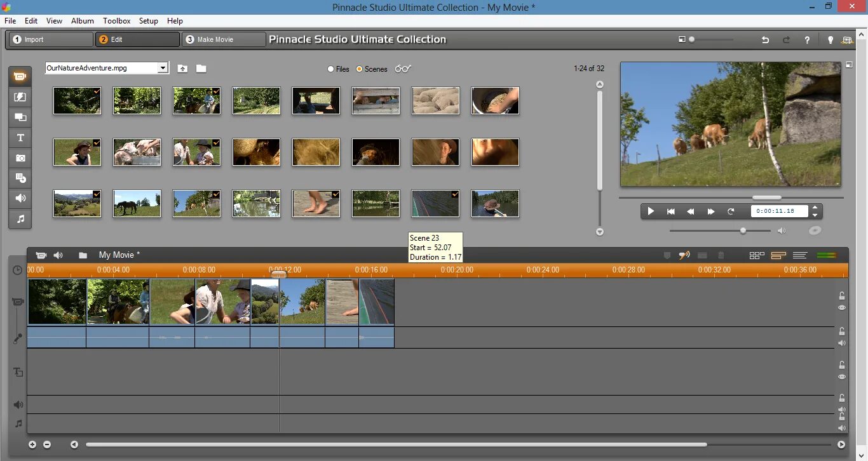Decrease the timecode with the stepper down arrow
The image size is (868, 461).
815,215
